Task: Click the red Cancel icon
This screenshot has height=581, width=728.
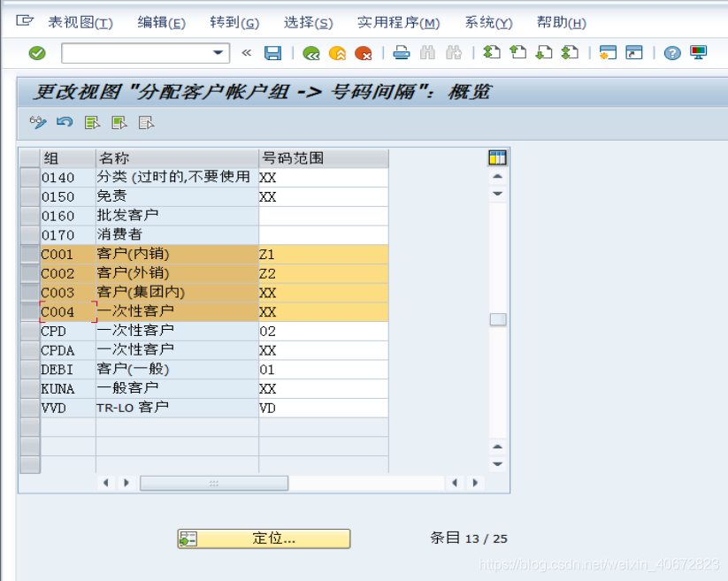Action: [x=363, y=53]
